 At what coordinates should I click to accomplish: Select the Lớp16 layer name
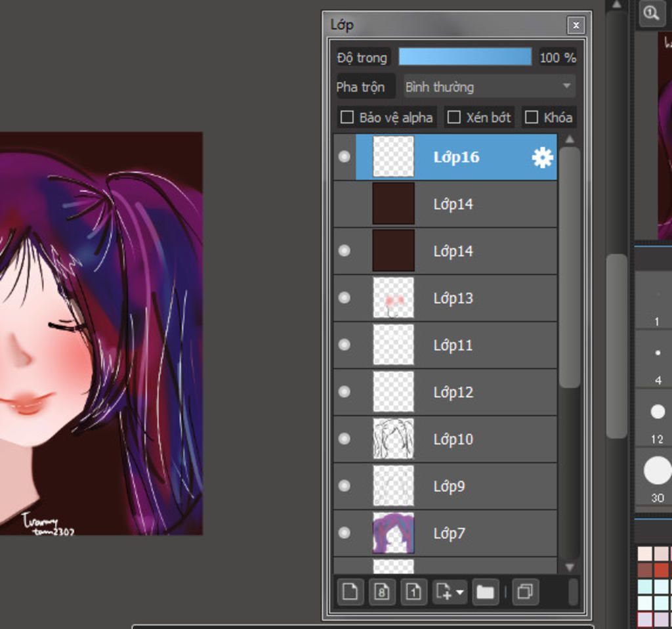click(x=457, y=158)
